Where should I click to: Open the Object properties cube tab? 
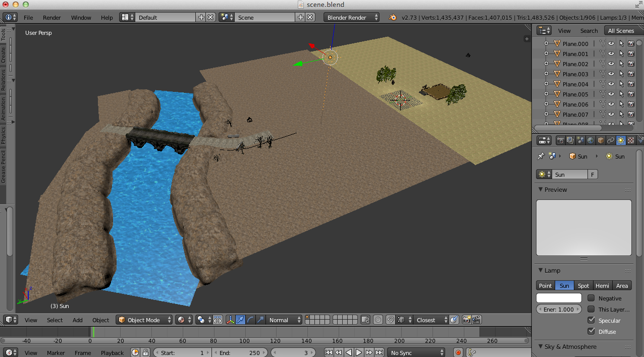click(601, 140)
